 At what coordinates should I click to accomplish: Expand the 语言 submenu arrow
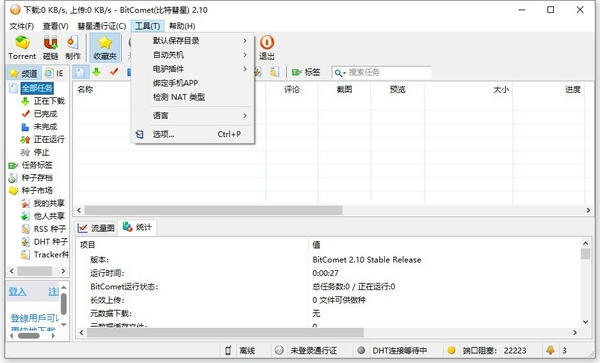tap(245, 116)
